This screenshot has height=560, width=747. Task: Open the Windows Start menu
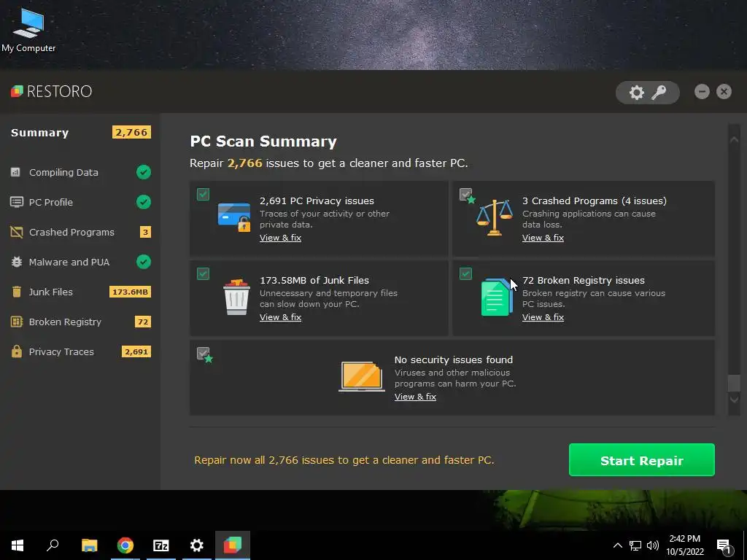point(18,545)
